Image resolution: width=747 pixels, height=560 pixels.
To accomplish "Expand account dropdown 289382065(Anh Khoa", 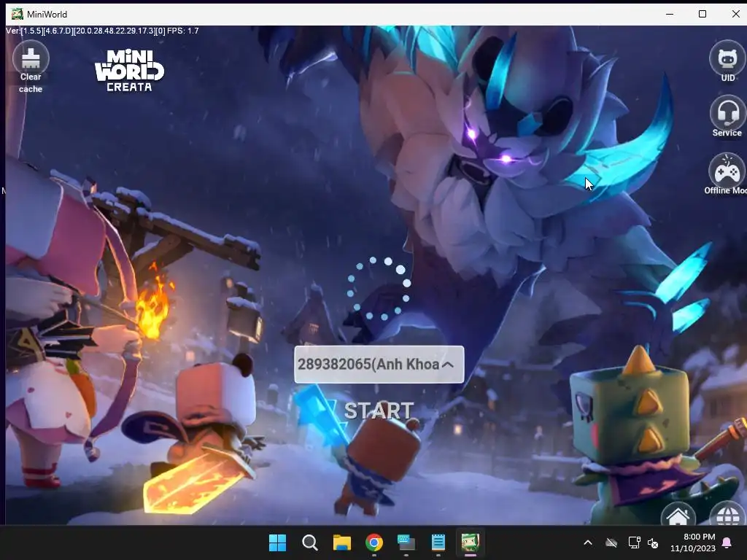I will coord(379,365).
